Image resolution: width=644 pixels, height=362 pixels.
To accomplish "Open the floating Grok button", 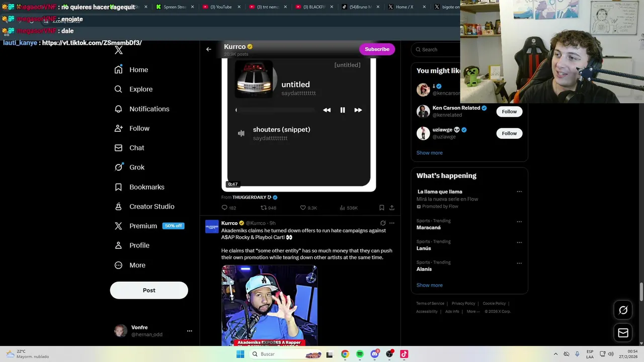I will (x=623, y=310).
